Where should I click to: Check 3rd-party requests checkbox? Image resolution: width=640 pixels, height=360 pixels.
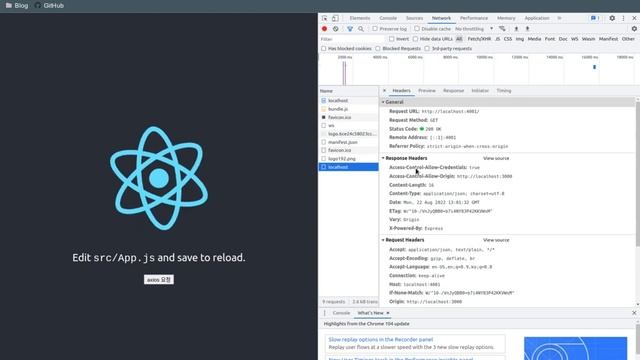point(427,49)
